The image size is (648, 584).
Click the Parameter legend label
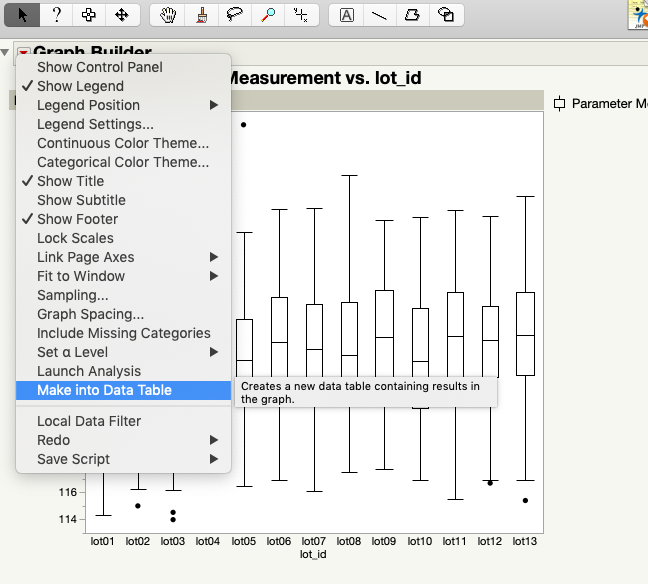pos(609,104)
